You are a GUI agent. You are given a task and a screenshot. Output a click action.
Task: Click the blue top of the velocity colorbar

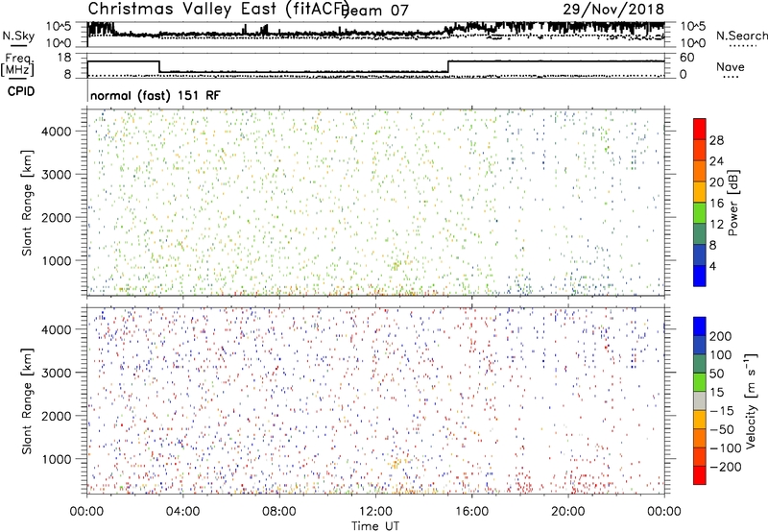pyautogui.click(x=700, y=326)
